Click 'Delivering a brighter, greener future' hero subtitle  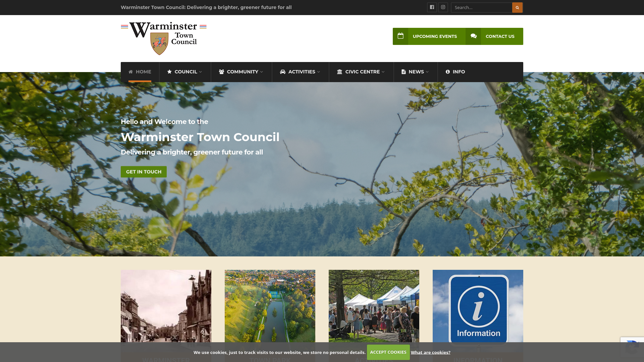pyautogui.click(x=192, y=152)
